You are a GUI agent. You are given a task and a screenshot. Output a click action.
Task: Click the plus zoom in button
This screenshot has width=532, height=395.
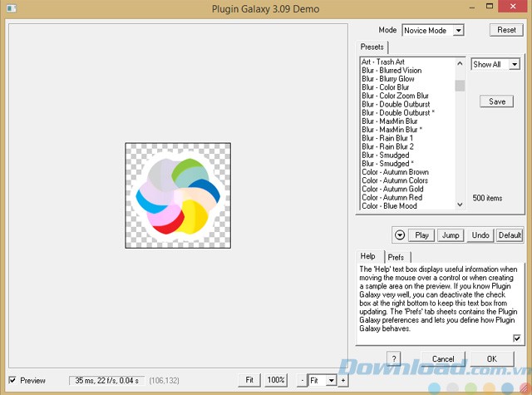point(342,380)
